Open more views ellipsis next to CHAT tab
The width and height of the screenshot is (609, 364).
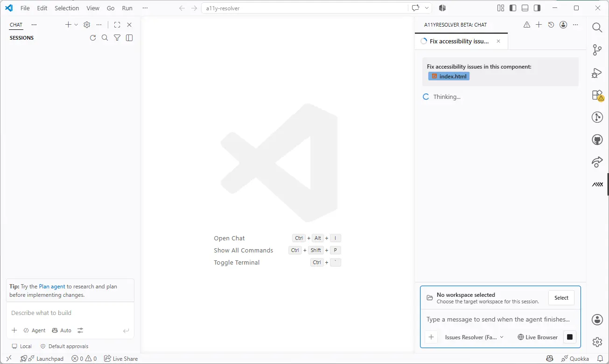[x=34, y=25]
